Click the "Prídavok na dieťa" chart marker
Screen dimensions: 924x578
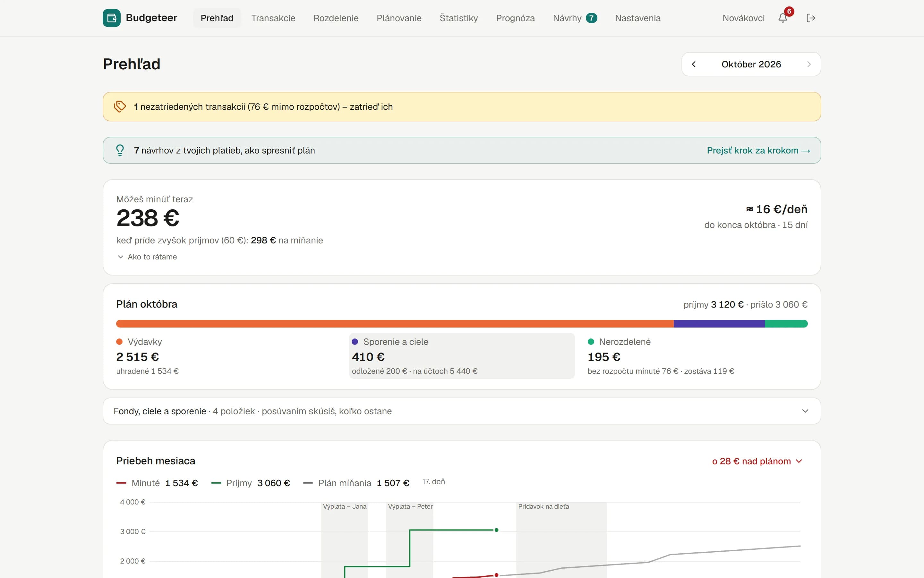click(x=543, y=506)
